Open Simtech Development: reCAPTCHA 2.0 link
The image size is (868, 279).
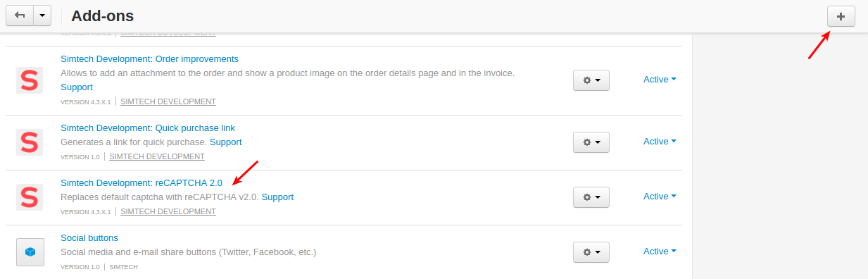(x=141, y=182)
